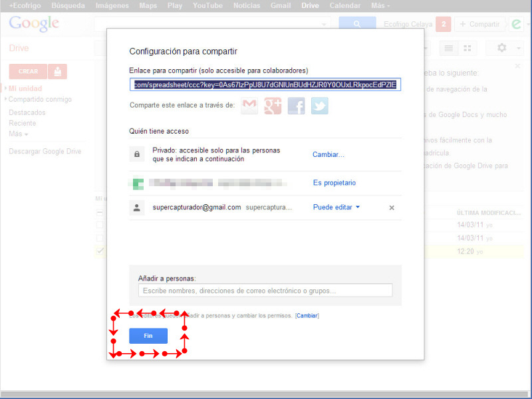Open dropdown arrow beside settings gear
Screen dimensions: 532x399
click(519, 48)
